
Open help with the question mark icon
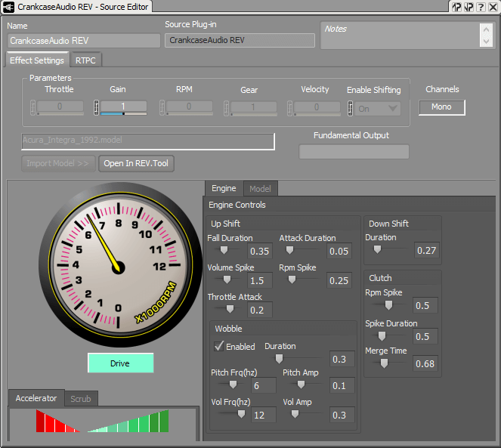pyautogui.click(x=481, y=7)
